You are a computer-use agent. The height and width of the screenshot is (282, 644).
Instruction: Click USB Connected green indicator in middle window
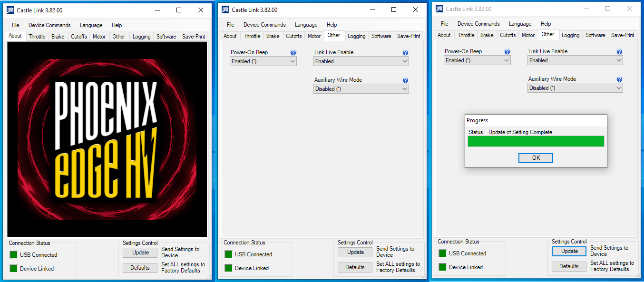[228, 254]
